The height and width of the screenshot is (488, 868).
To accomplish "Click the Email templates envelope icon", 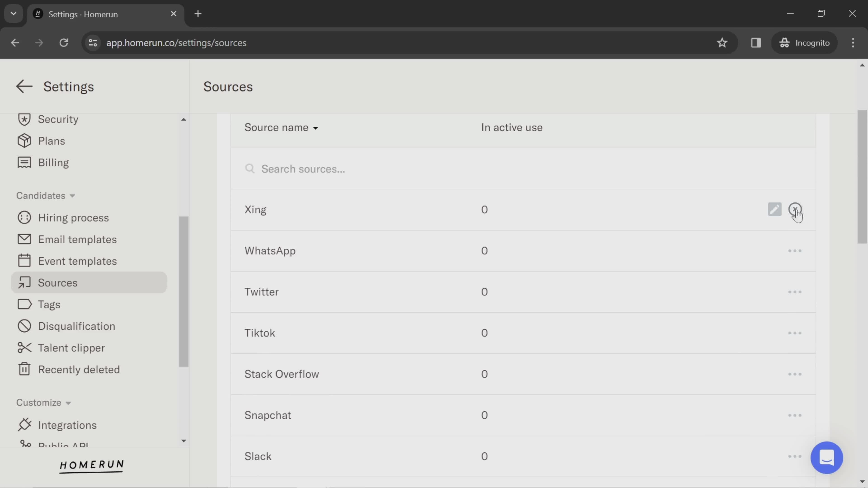I will (x=24, y=239).
